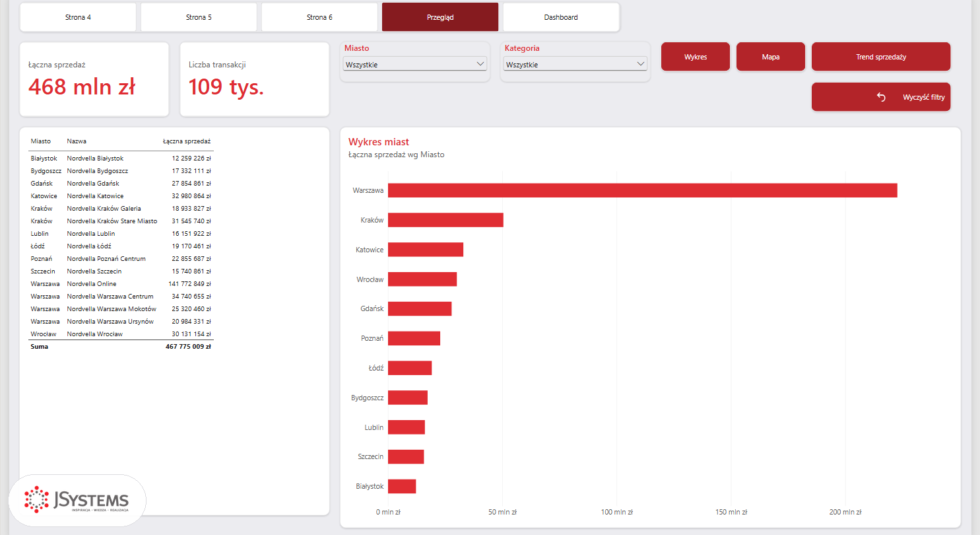Click the total 467 775 009 zł
This screenshot has height=535, width=980.
tap(188, 346)
